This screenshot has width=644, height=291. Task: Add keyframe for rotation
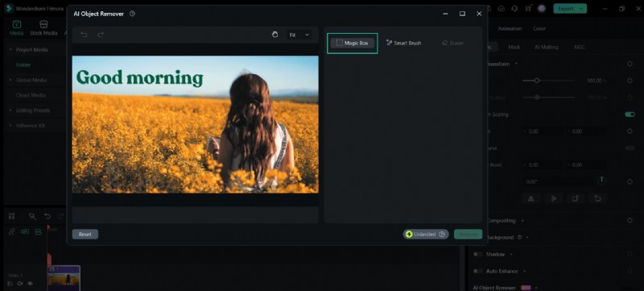point(630,181)
